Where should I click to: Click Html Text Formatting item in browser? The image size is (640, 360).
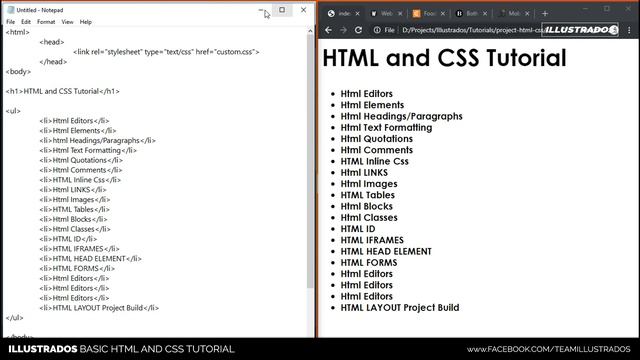pyautogui.click(x=387, y=127)
